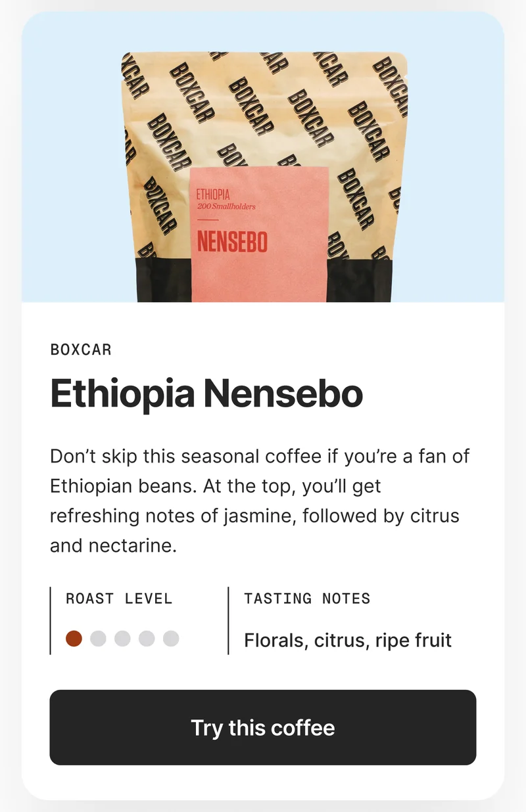
Task: Click the Florals, citrus, ripe fruit text
Action: click(x=347, y=640)
